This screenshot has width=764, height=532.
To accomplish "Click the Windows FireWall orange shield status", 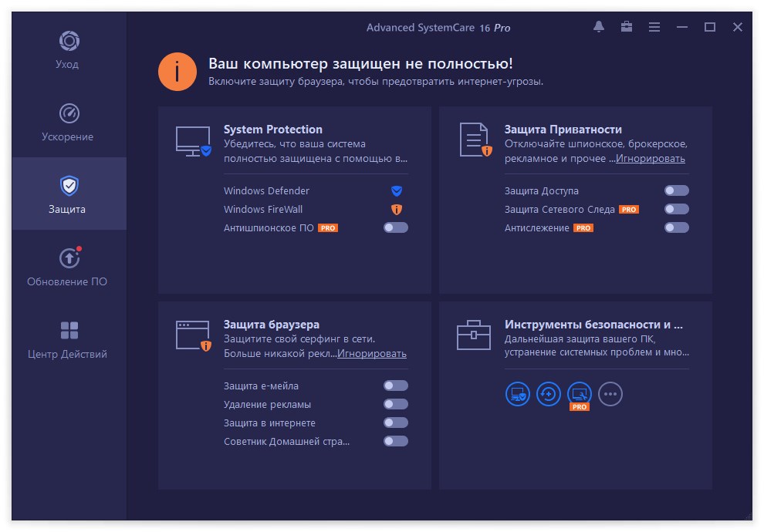I will pos(397,209).
